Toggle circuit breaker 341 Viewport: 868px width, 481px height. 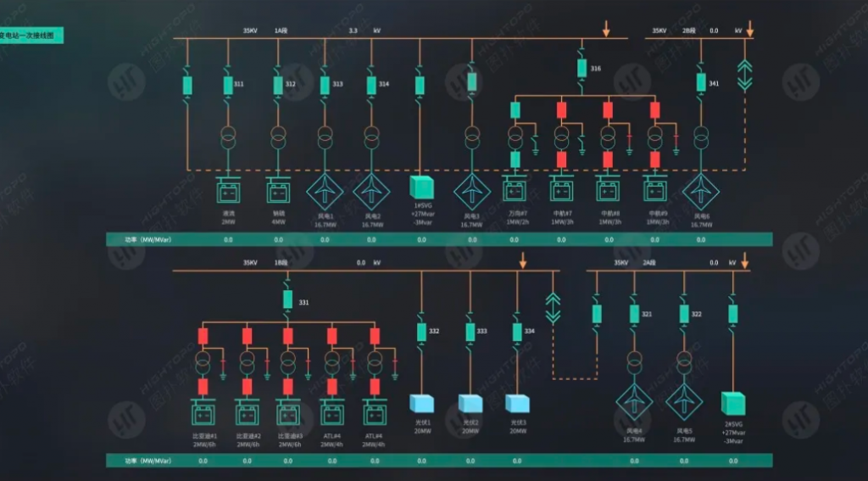(x=701, y=82)
